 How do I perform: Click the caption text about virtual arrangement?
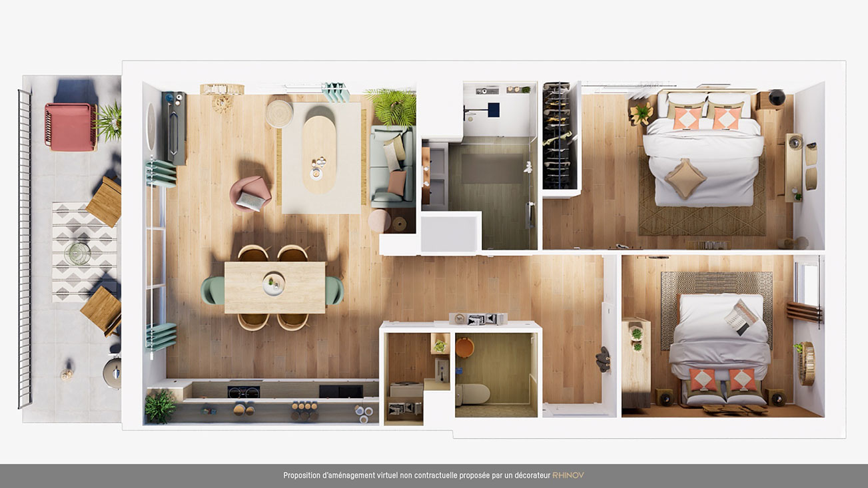click(x=417, y=475)
